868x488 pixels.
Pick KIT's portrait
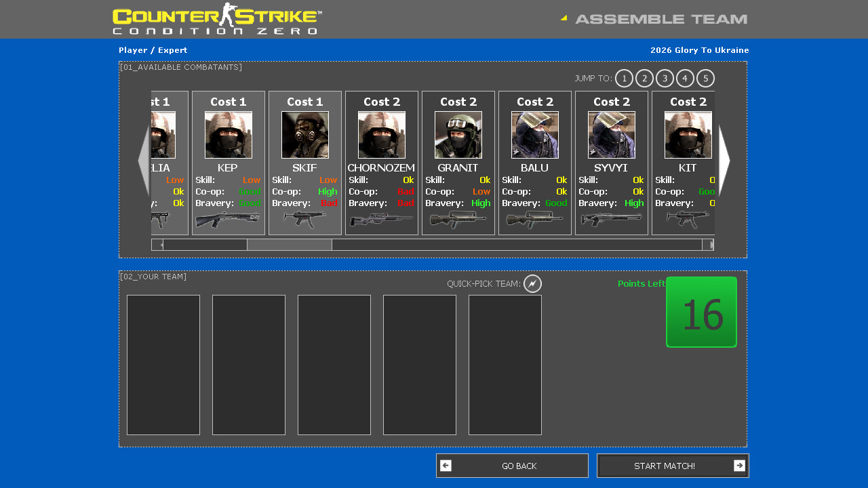(688, 135)
